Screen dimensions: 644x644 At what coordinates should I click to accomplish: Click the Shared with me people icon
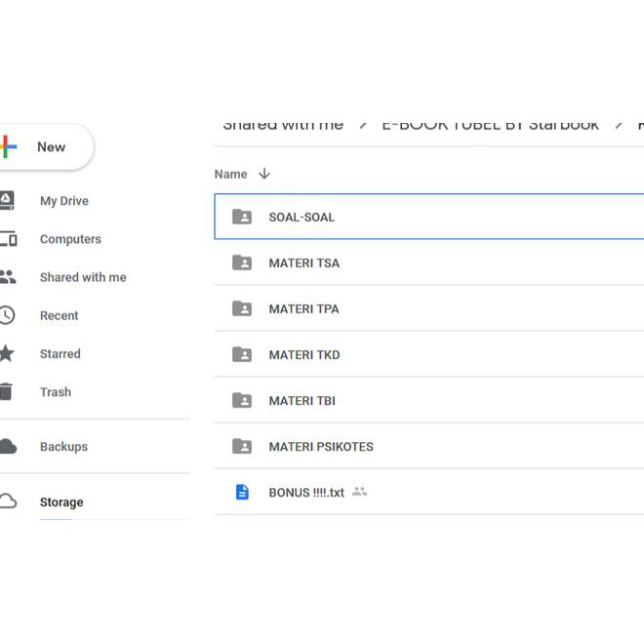click(7, 277)
